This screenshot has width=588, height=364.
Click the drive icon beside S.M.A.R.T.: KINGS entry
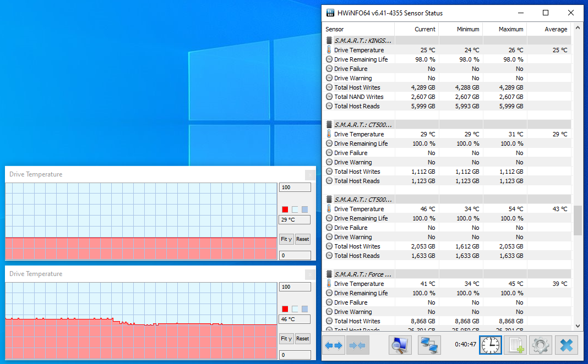click(329, 40)
